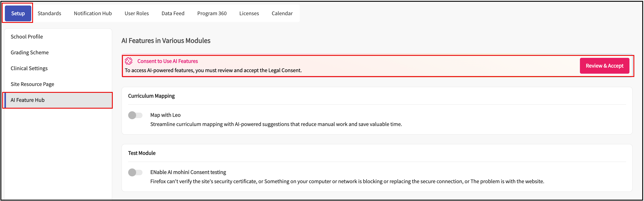Select Grading Scheme sidebar item
Viewport: 644px width, 201px height.
30,52
